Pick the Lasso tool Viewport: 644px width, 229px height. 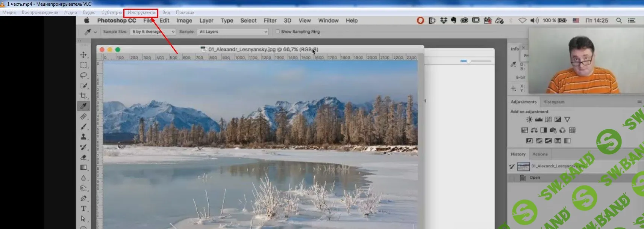point(83,75)
